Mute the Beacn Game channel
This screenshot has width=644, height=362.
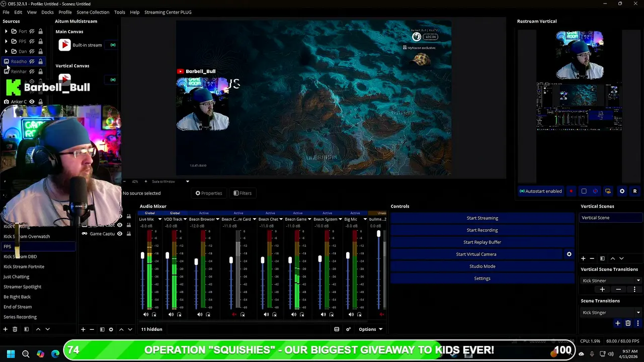[294, 315]
